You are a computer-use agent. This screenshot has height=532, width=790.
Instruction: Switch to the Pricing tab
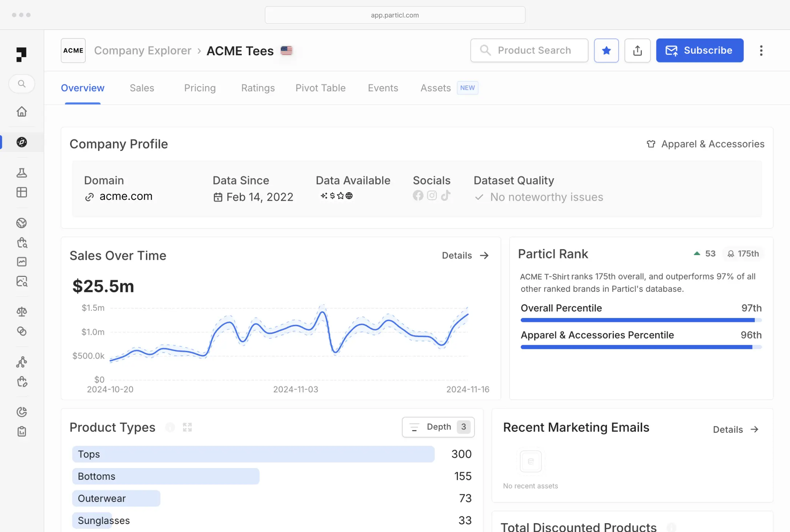click(199, 88)
